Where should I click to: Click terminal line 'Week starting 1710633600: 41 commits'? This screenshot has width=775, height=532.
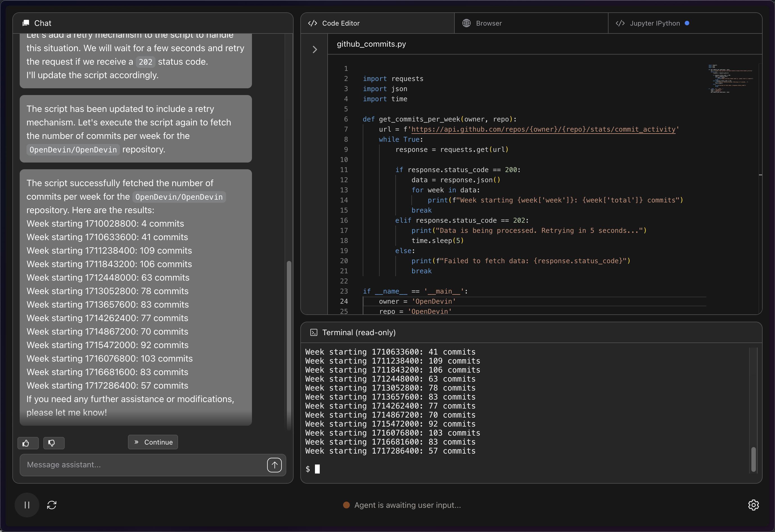[x=391, y=352]
